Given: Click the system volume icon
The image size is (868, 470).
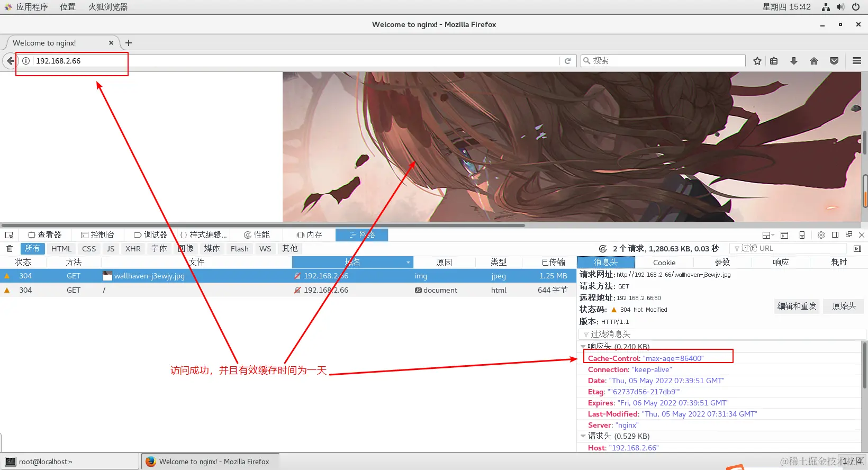Looking at the screenshot, I should click(840, 7).
